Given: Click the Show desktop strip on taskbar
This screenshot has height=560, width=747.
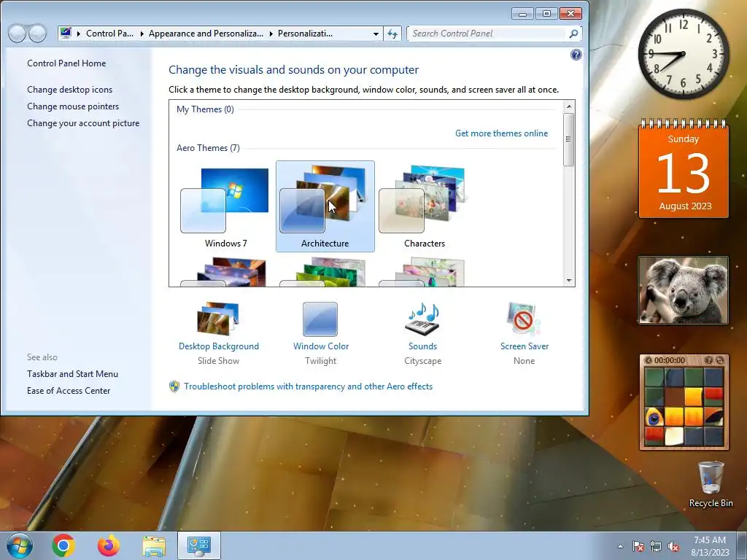Looking at the screenshot, I should (x=742, y=545).
